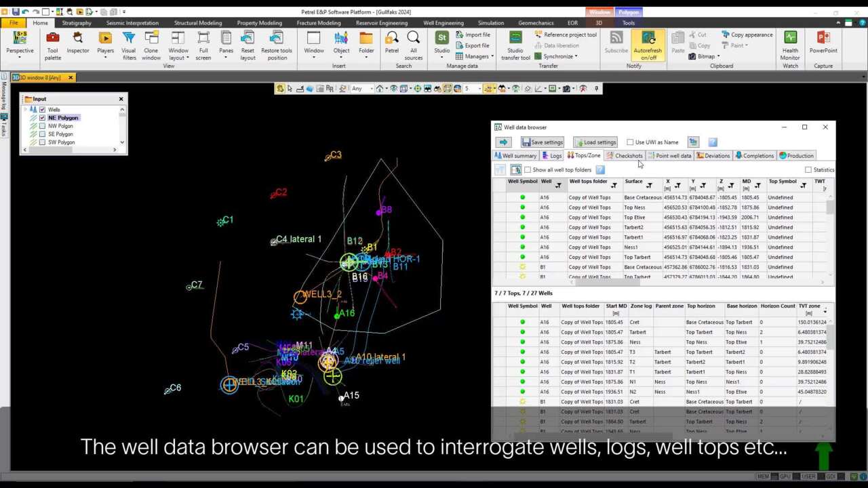Click the Load settings button
The width and height of the screenshot is (868, 488).
595,142
